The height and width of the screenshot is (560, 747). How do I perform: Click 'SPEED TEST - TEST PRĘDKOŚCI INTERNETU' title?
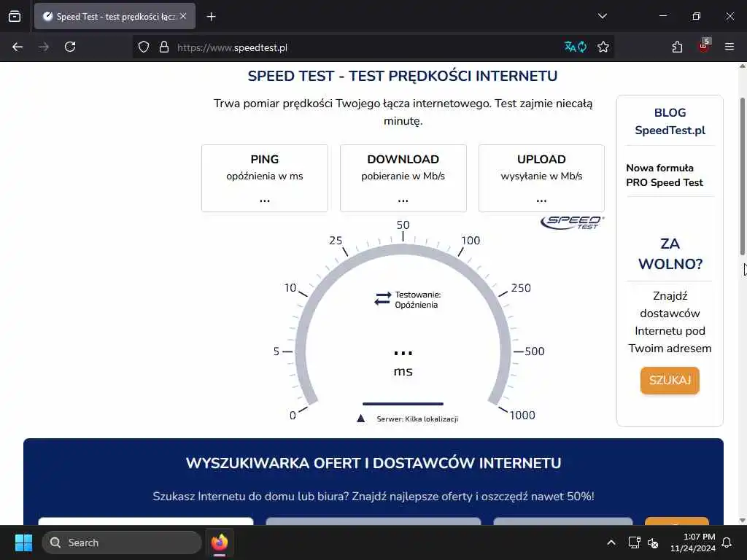[403, 76]
